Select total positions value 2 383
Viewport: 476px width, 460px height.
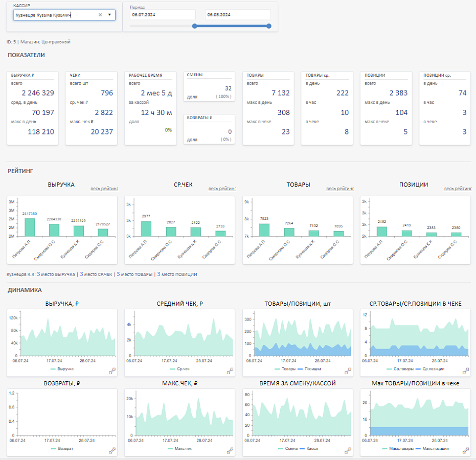[x=399, y=93]
